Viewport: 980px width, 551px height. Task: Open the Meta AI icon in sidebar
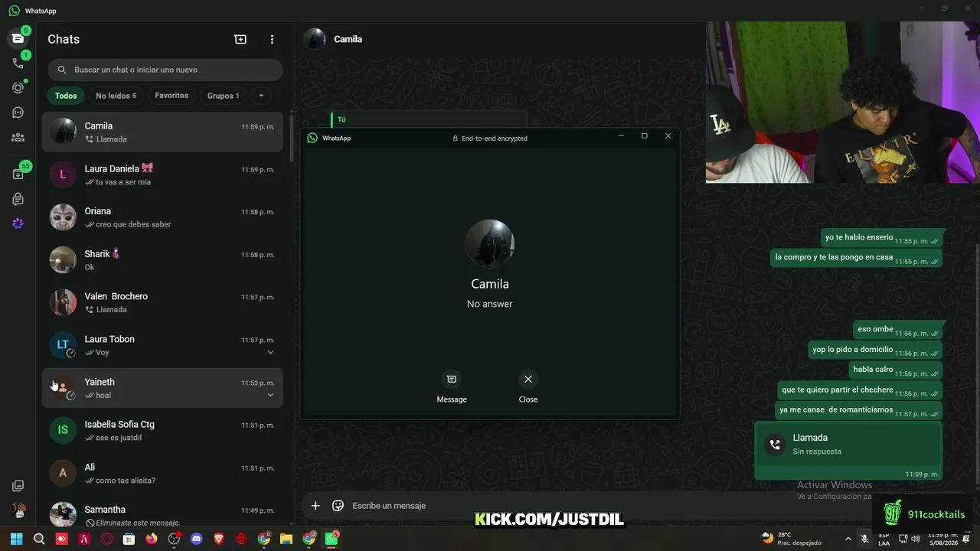[x=18, y=223]
